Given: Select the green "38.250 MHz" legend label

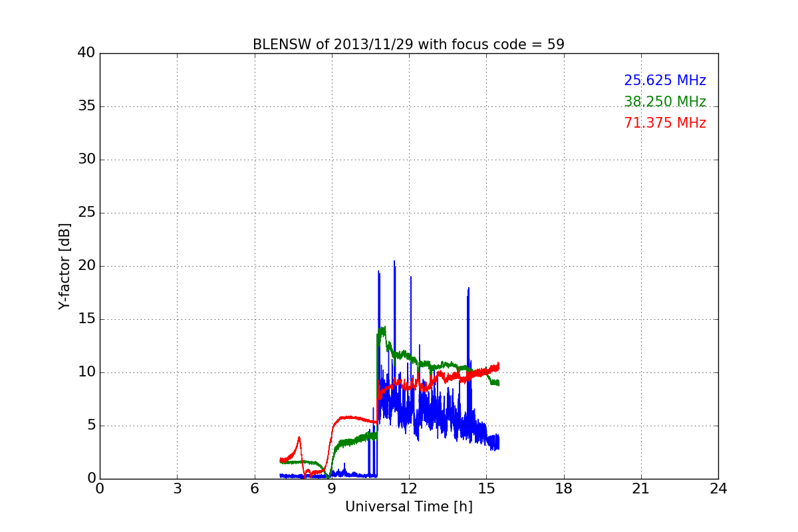Looking at the screenshot, I should click(665, 102).
